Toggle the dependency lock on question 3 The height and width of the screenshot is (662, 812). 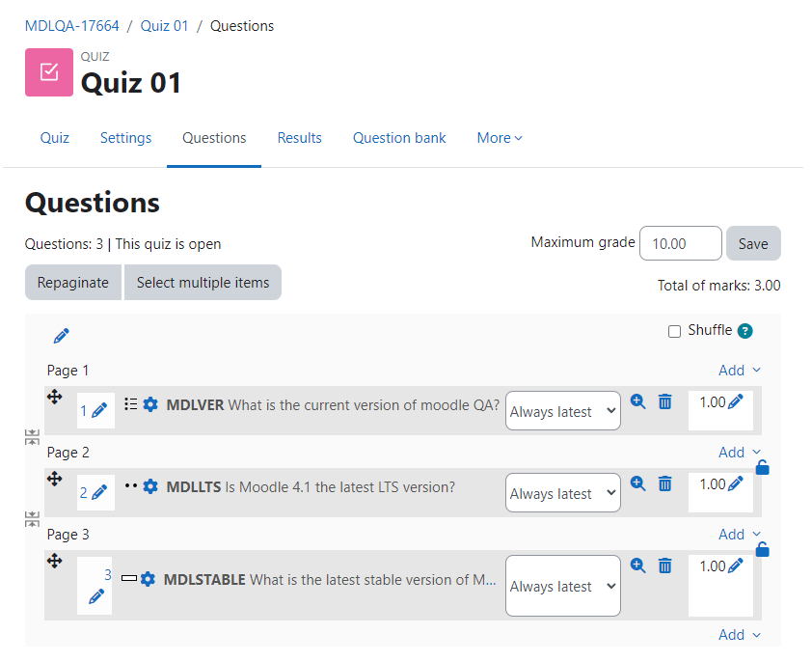coord(762,549)
